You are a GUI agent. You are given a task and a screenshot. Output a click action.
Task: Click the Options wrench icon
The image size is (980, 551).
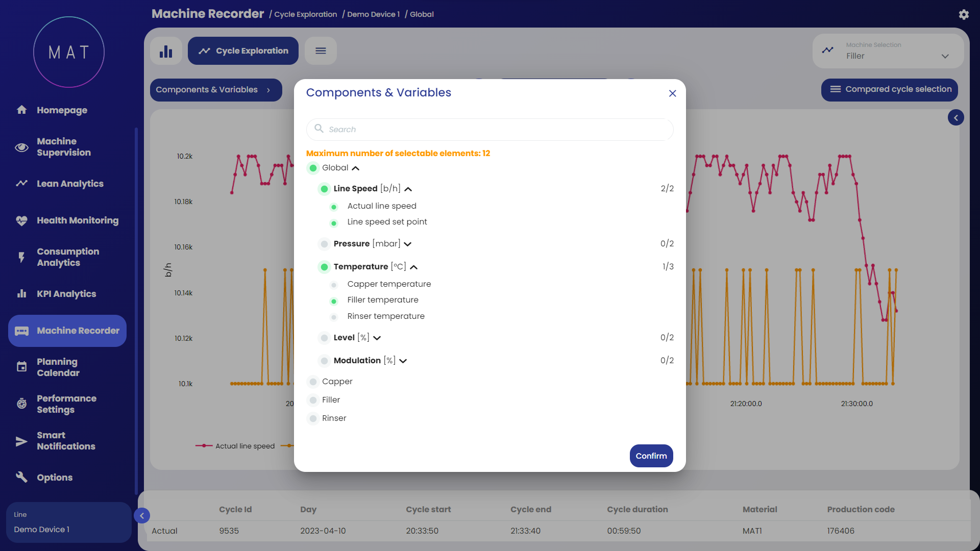(21, 477)
